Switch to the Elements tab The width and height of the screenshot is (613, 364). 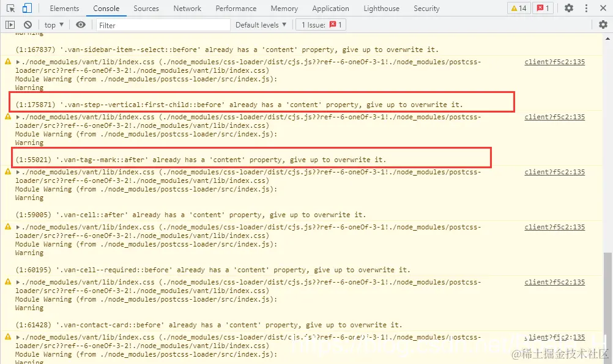pyautogui.click(x=64, y=8)
